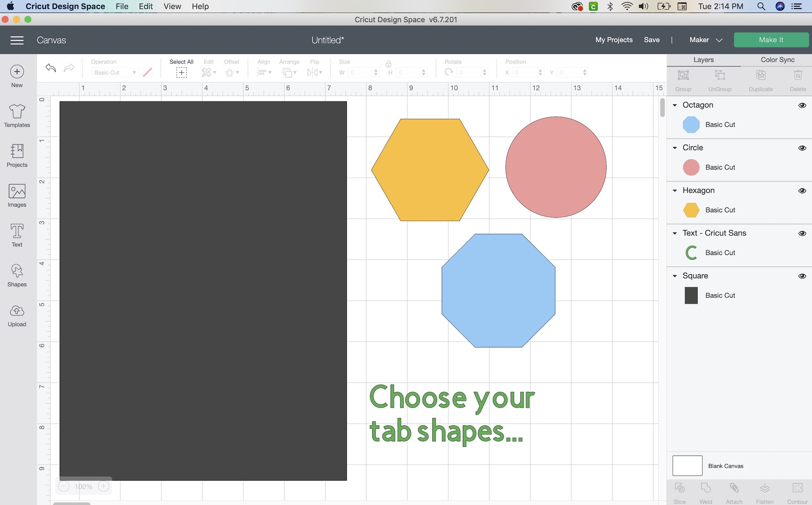
Task: Open the Edit menu in menu bar
Action: [146, 6]
